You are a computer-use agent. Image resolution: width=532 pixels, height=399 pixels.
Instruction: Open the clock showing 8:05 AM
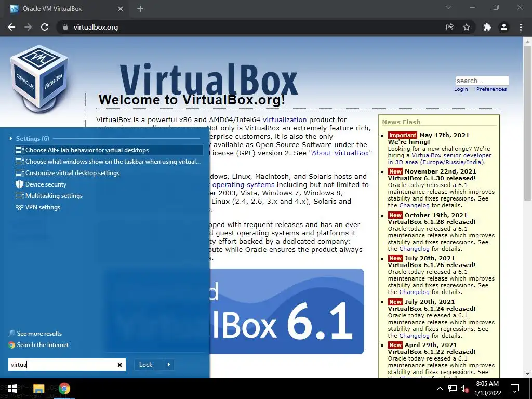point(488,389)
